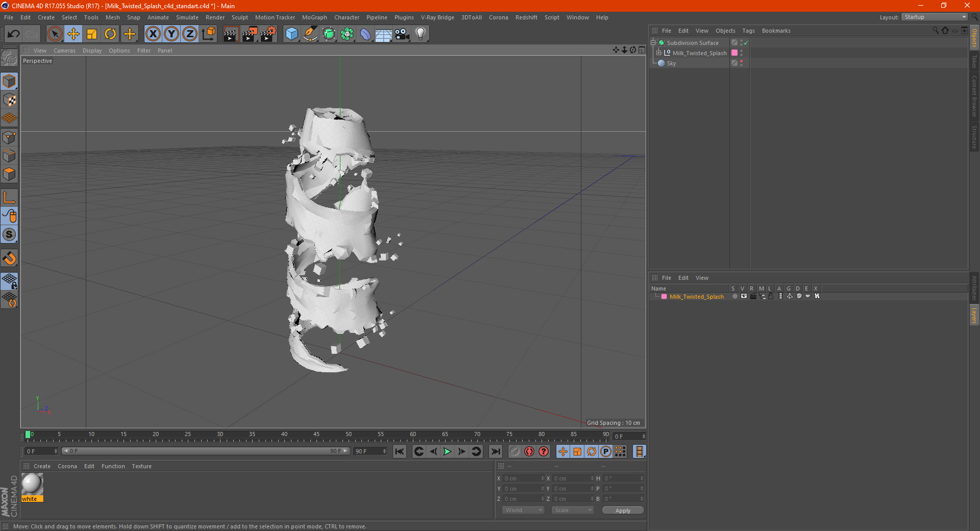Select Milk_Twisted_Splash layer in Layers list
The image size is (980, 531).
point(696,297)
